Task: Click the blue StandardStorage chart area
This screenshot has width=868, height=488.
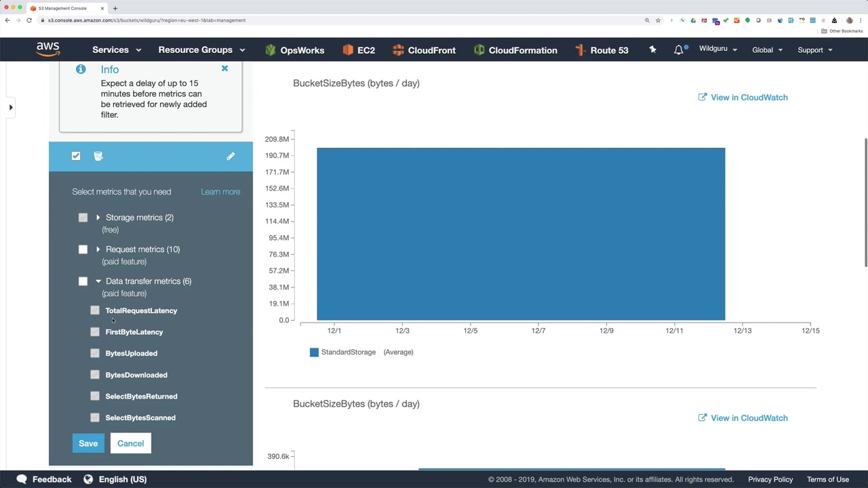Action: (521, 234)
